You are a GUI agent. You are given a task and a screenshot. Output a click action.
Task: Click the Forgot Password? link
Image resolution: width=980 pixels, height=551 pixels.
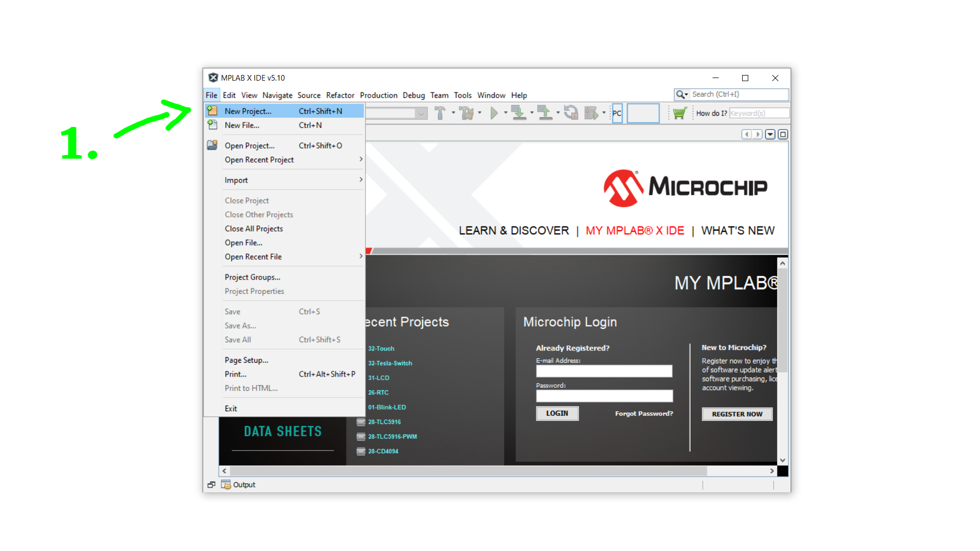(x=644, y=414)
